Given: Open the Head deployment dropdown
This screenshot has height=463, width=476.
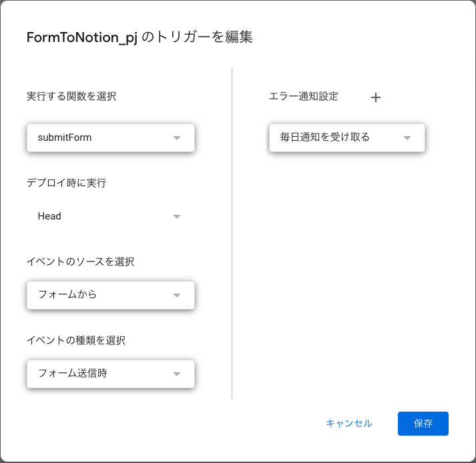Looking at the screenshot, I should tap(111, 216).
